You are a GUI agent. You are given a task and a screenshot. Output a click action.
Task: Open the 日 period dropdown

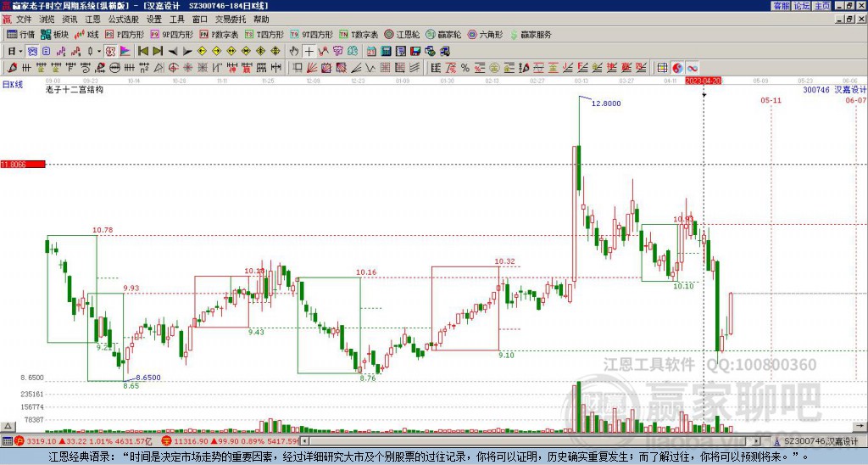pyautogui.click(x=14, y=51)
